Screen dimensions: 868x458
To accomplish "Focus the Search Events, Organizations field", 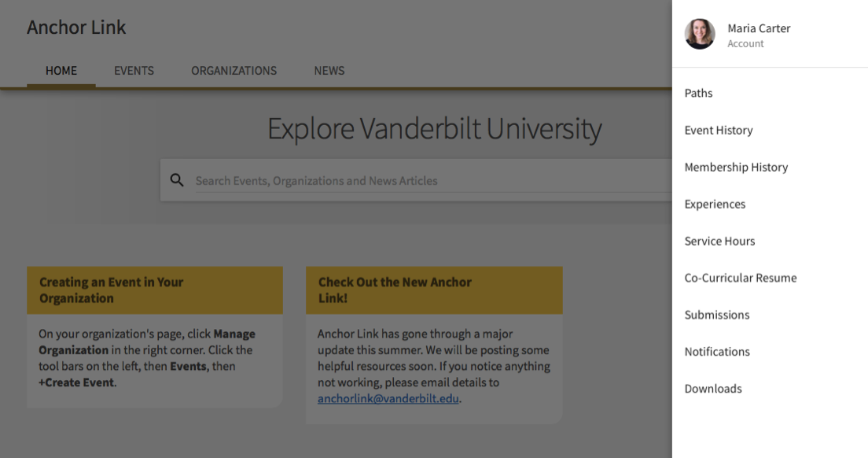I will coord(425,181).
